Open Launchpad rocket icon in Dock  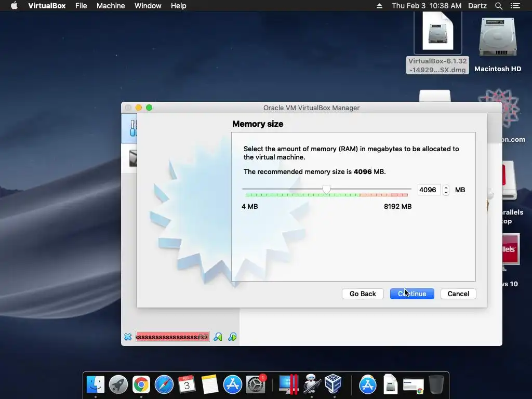pyautogui.click(x=118, y=384)
